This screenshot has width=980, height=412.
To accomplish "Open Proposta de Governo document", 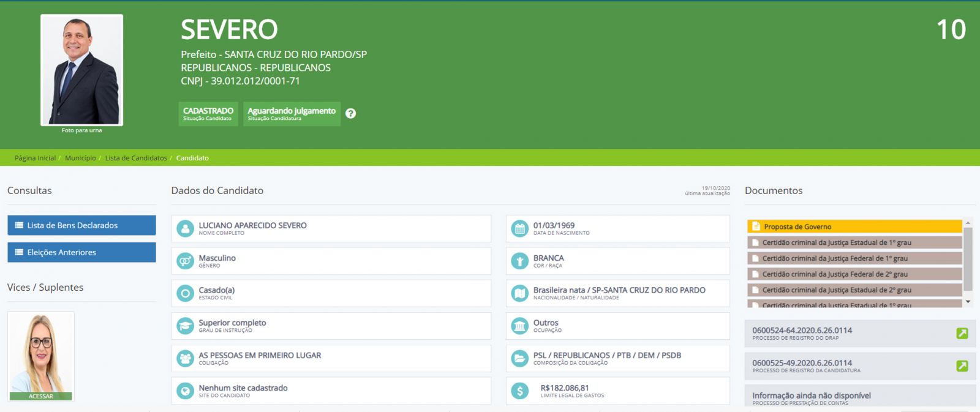I will pos(854,227).
